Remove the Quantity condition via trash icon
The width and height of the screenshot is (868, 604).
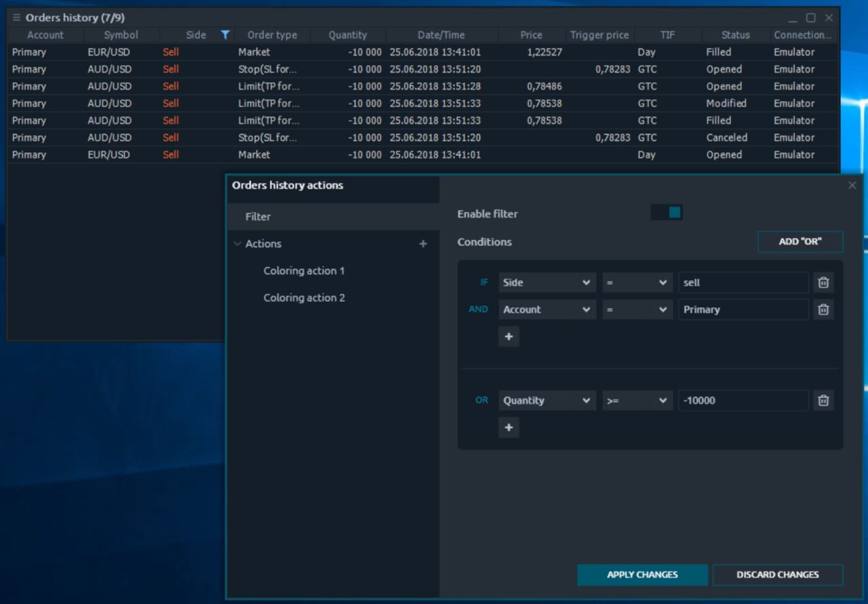pos(823,401)
